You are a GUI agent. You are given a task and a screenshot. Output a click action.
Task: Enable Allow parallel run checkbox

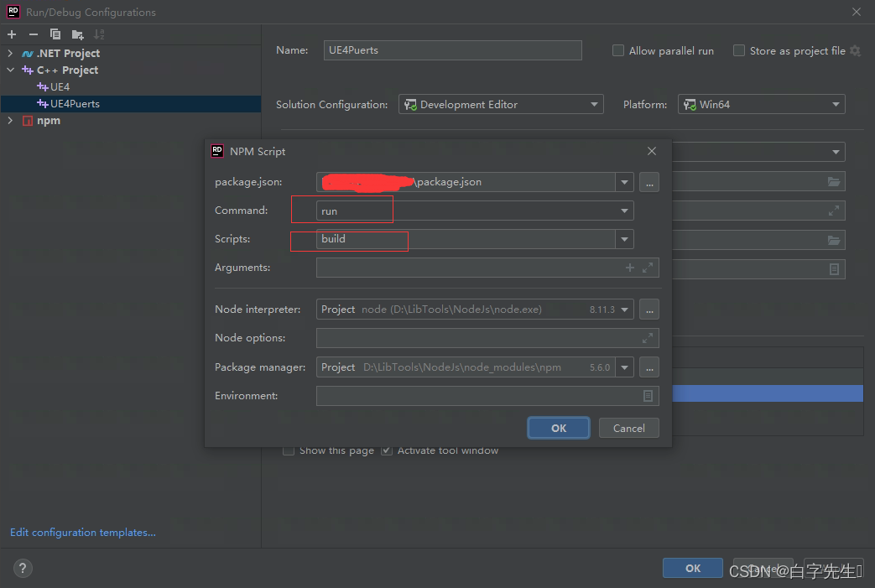click(618, 51)
